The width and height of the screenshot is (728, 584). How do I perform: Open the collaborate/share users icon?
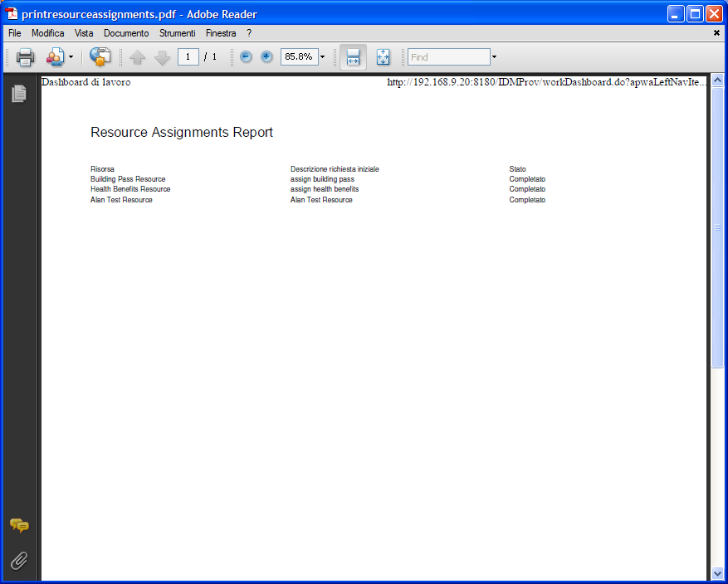coord(55,57)
